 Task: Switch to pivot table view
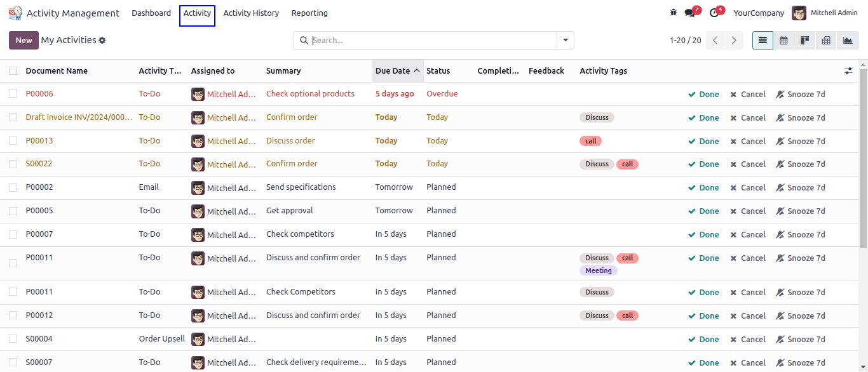click(x=825, y=40)
